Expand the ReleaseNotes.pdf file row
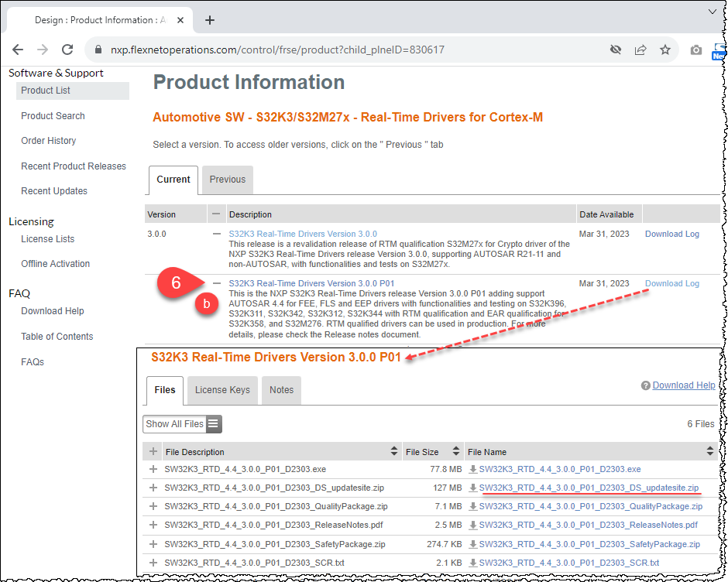 (x=153, y=525)
